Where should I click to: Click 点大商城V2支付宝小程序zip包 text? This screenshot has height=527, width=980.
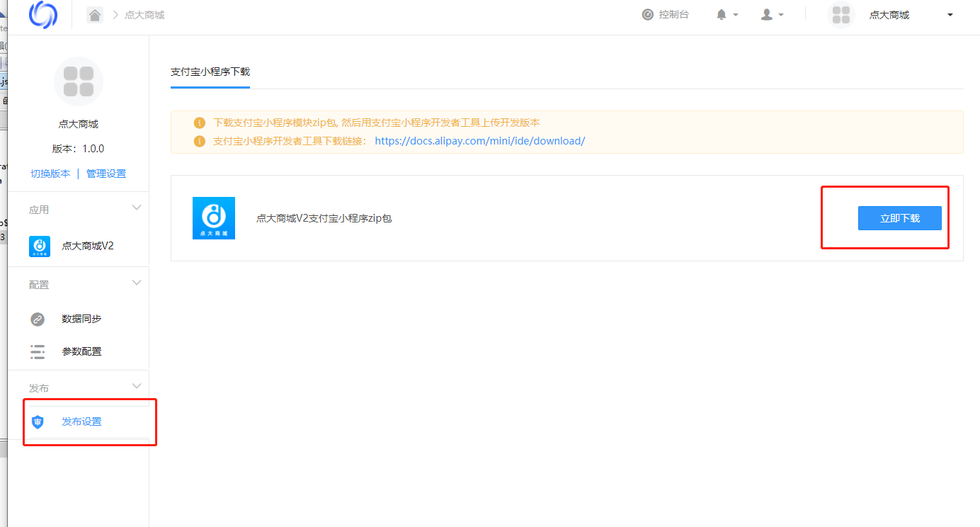[x=324, y=218]
